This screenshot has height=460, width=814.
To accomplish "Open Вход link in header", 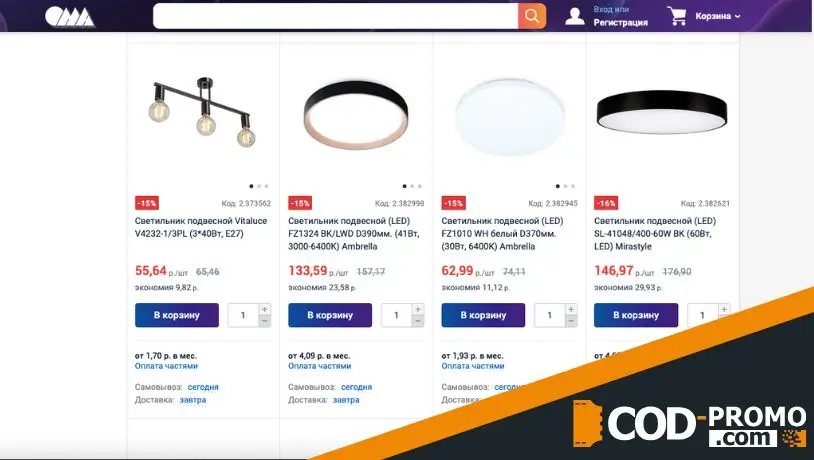I will click(x=604, y=9).
